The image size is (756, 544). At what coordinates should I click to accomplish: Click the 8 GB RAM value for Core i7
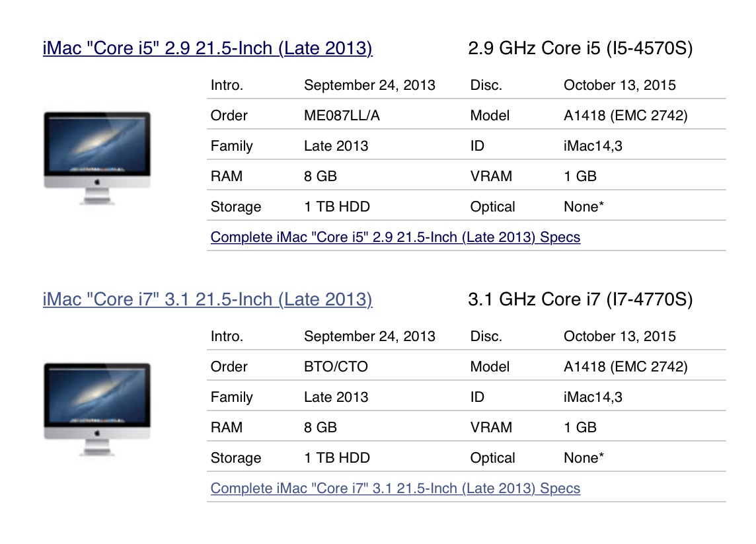coord(320,428)
